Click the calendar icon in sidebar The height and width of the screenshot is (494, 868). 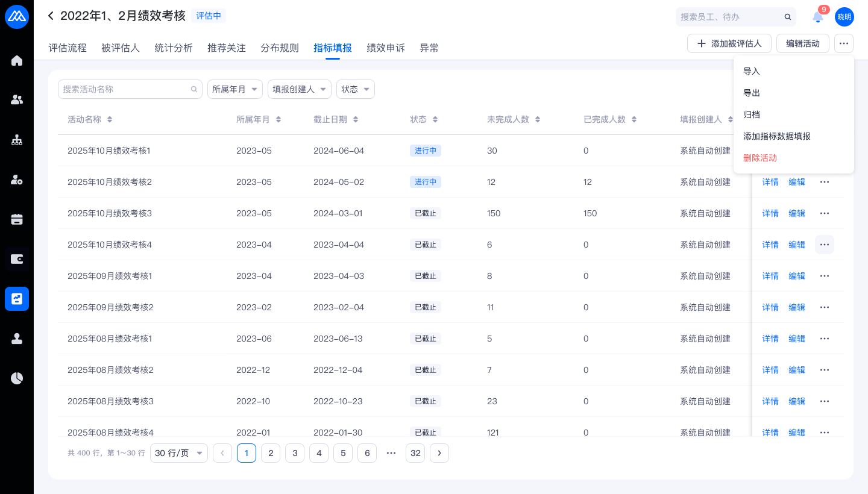[17, 219]
